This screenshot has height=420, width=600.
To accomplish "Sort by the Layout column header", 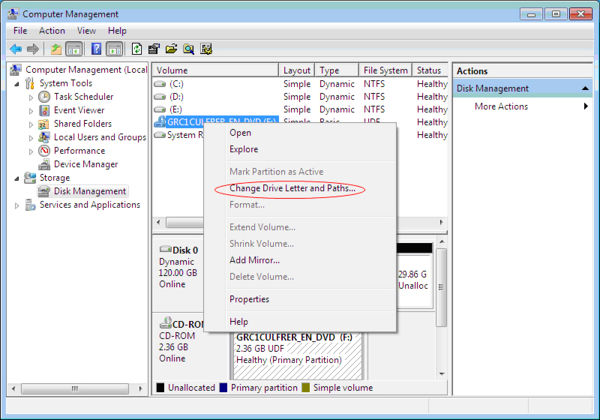I will (x=297, y=70).
